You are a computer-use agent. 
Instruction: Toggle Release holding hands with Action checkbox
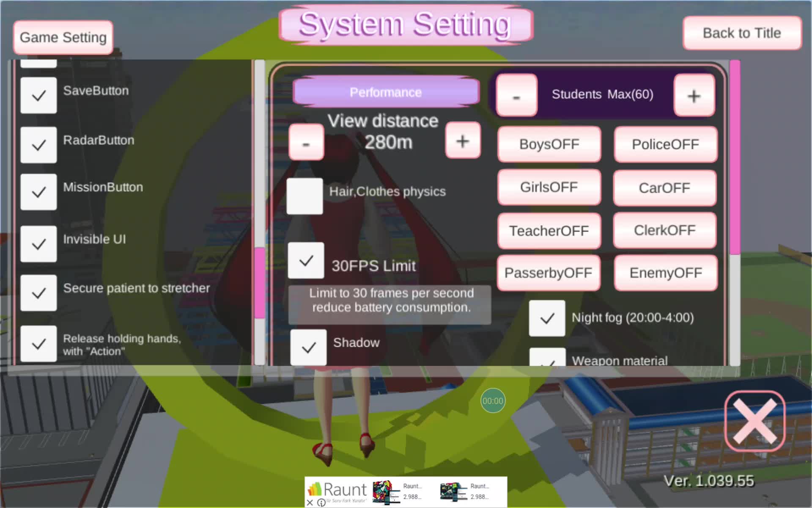[x=38, y=344]
